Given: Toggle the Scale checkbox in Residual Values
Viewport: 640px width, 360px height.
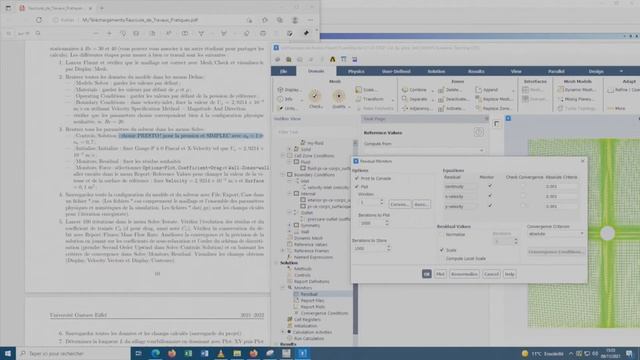Looking at the screenshot, I should (442, 250).
